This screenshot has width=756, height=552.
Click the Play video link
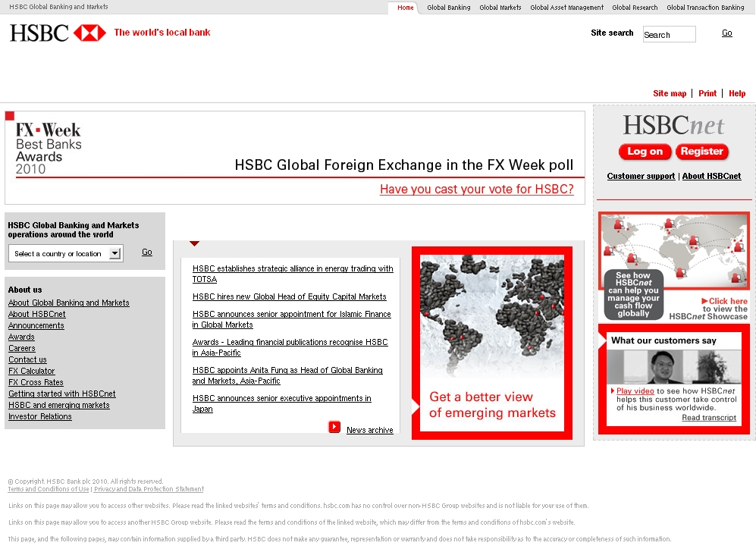click(x=635, y=391)
